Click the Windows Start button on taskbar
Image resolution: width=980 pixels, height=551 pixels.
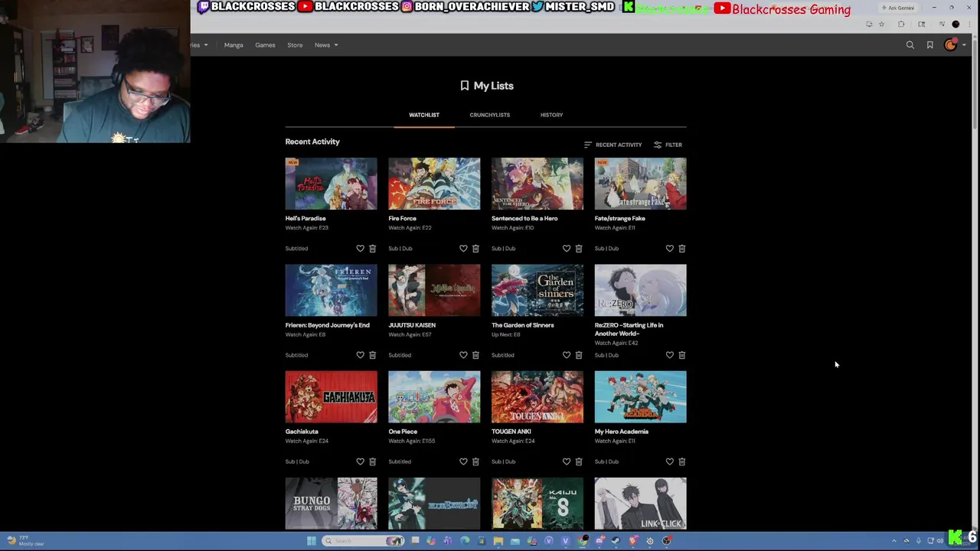click(312, 541)
